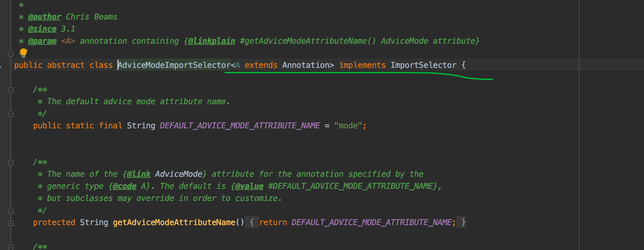Click the 'abstract' keyword
Viewport: 644px width, 250px height.
(x=66, y=65)
